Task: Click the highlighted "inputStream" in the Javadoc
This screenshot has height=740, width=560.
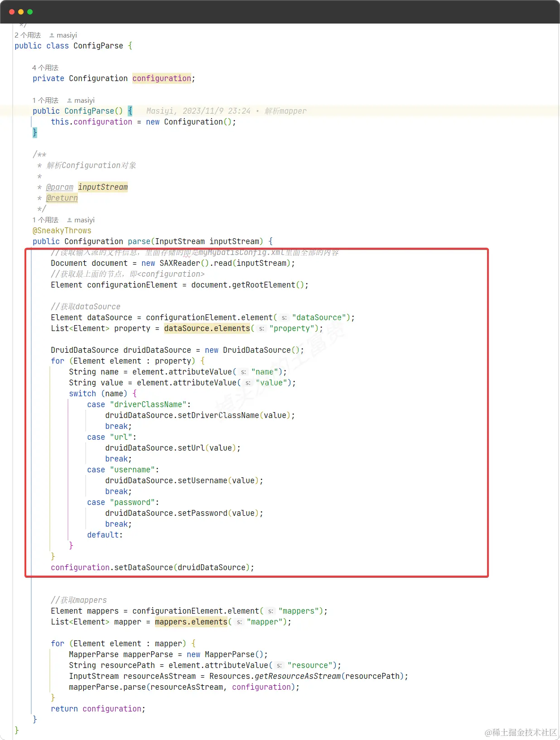Action: point(103,187)
